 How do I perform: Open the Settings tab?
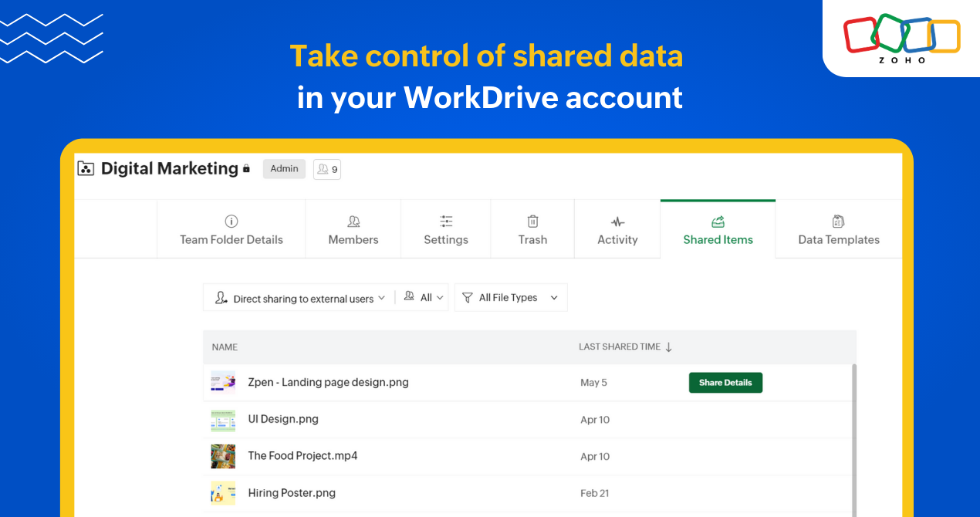[446, 230]
